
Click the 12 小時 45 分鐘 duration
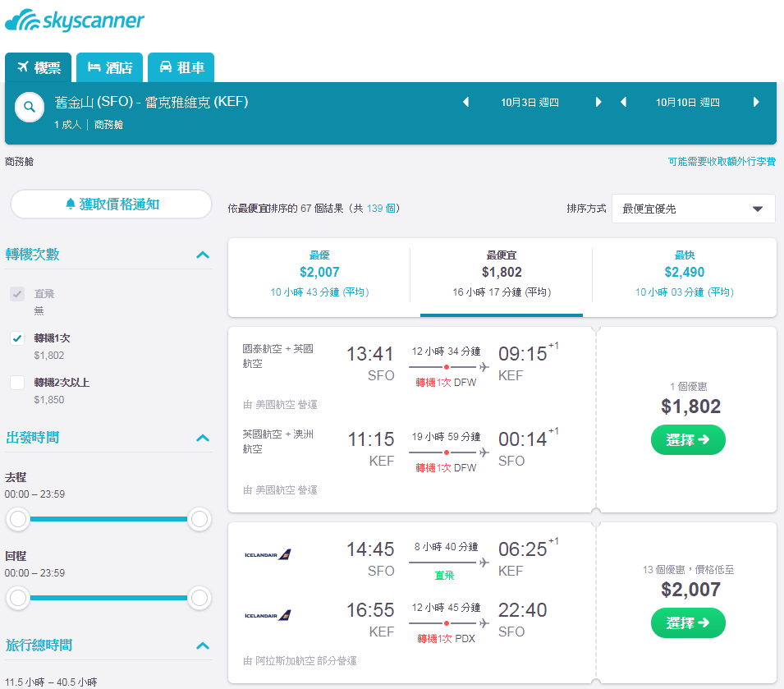(446, 608)
